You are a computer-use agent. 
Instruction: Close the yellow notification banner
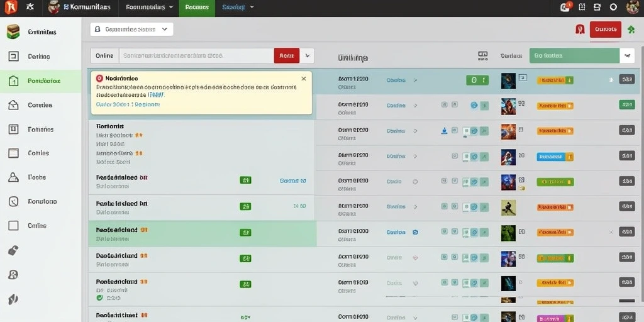(x=304, y=79)
